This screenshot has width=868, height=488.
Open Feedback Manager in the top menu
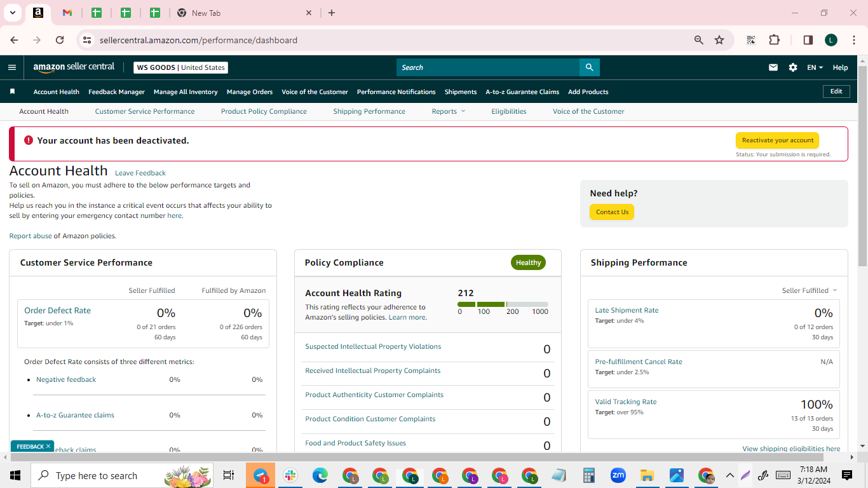pyautogui.click(x=116, y=91)
